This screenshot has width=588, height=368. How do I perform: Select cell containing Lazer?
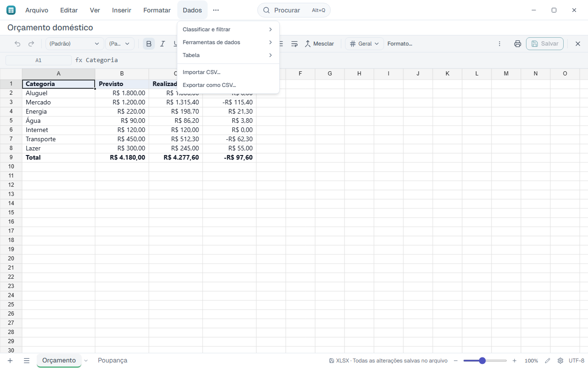coord(59,148)
